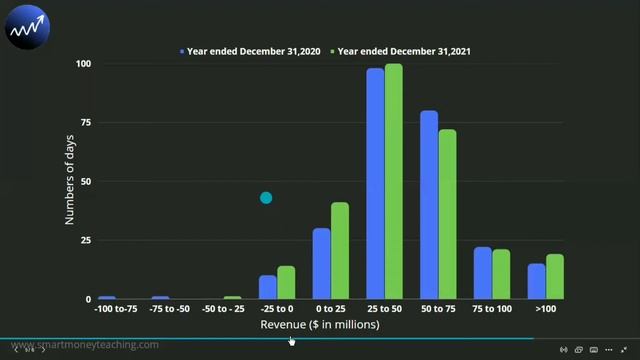
Task: Click the '0 to 25' axis label
Action: (x=331, y=309)
